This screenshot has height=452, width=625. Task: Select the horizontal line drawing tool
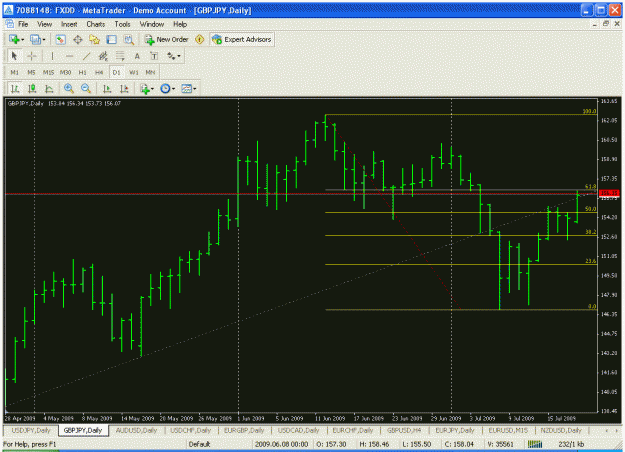point(69,56)
